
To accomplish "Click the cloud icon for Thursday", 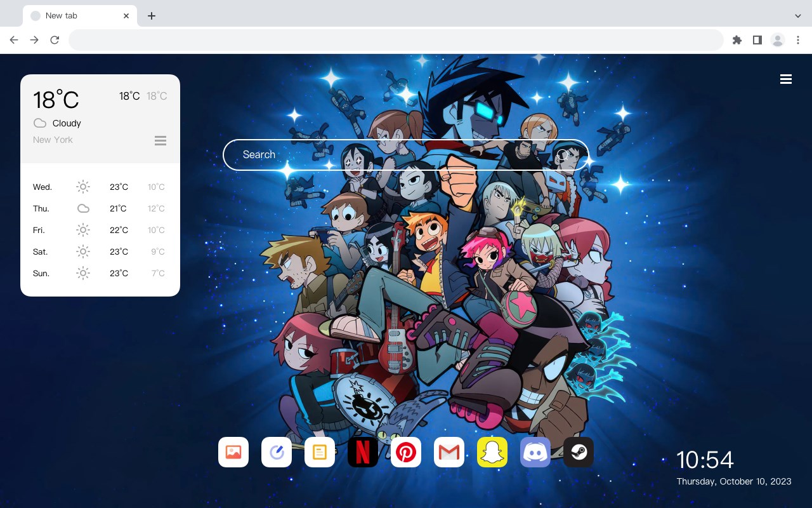I will point(83,208).
